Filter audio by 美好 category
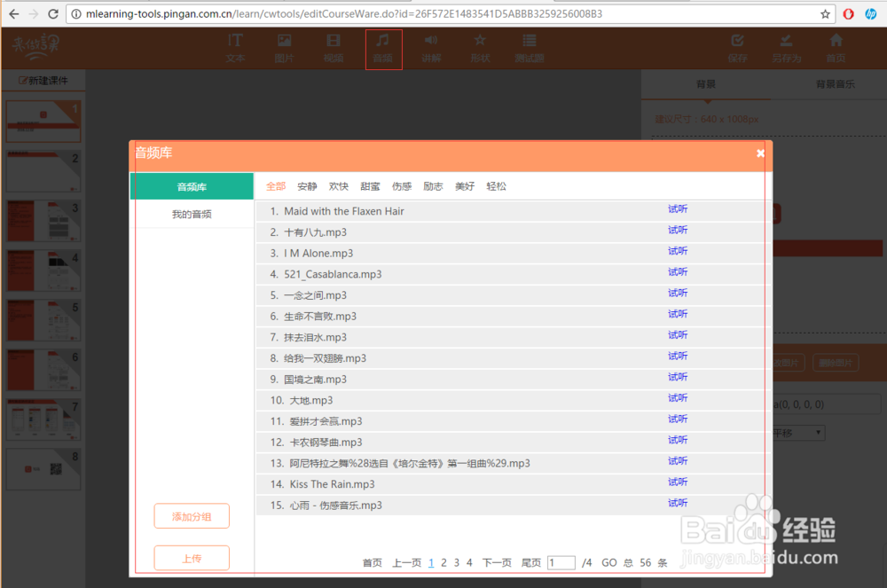The image size is (887, 588). [465, 186]
